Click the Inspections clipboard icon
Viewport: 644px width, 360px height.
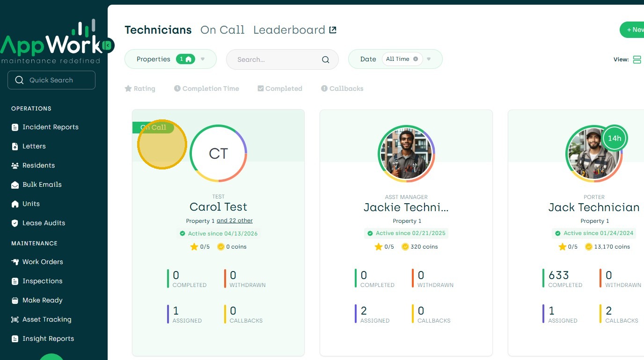15,281
